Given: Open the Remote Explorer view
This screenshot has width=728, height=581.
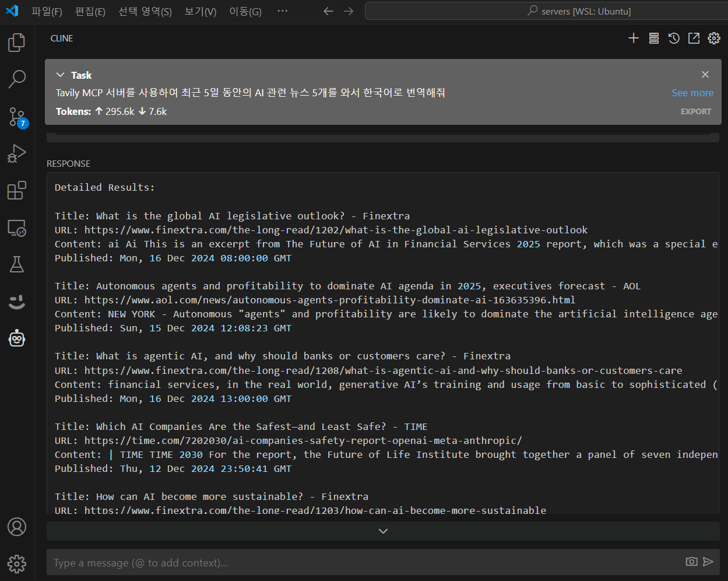Looking at the screenshot, I should point(17,228).
